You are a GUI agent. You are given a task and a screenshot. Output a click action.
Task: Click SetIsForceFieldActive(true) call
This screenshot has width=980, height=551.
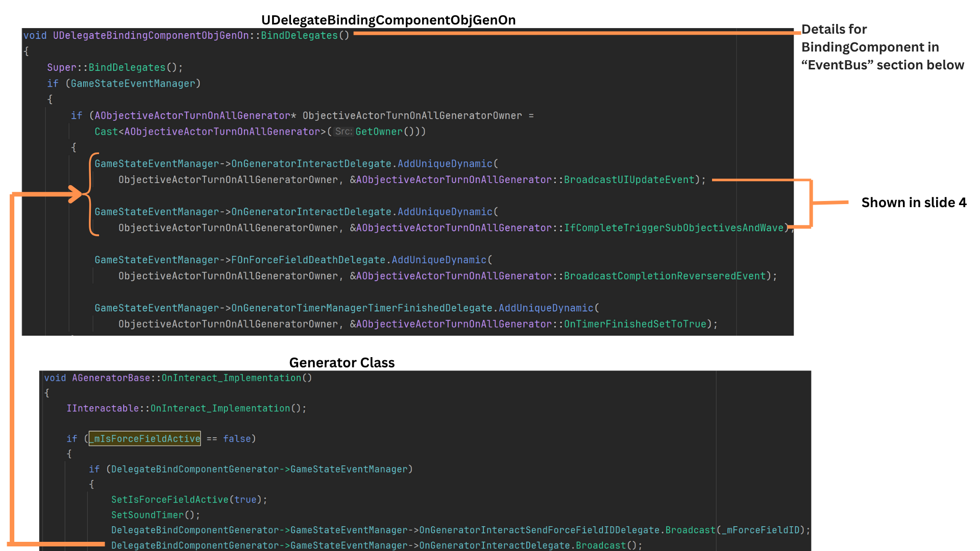pyautogui.click(x=189, y=499)
